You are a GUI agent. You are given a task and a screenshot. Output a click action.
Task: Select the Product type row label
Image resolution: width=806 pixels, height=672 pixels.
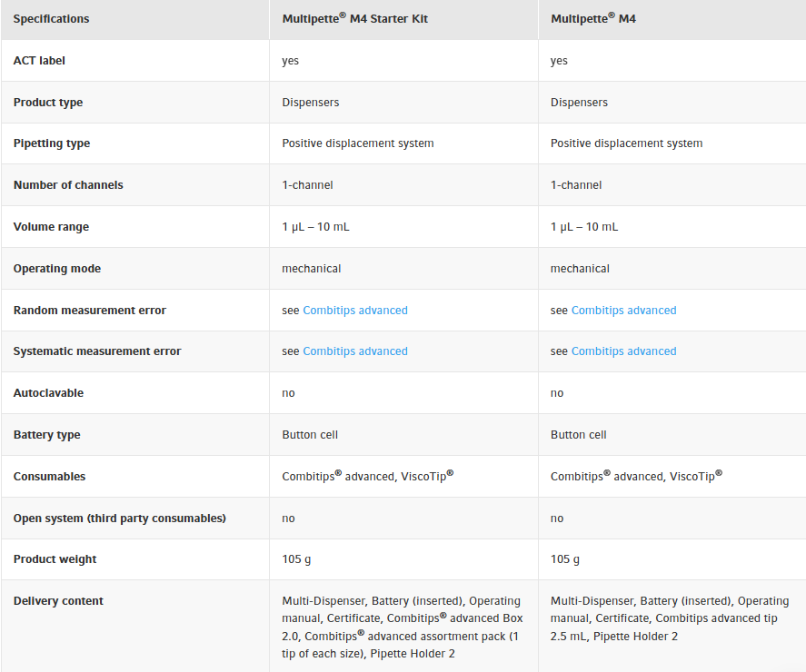[48, 103]
